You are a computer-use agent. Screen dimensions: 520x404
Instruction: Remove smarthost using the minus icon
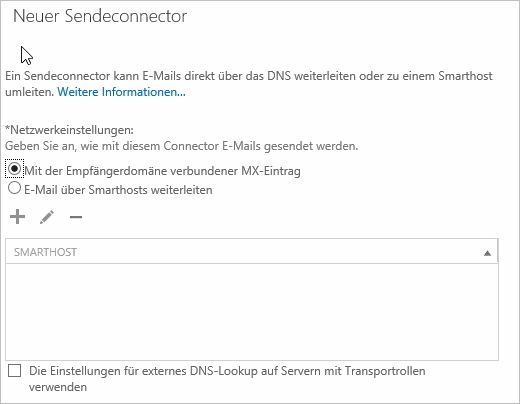pos(76,217)
